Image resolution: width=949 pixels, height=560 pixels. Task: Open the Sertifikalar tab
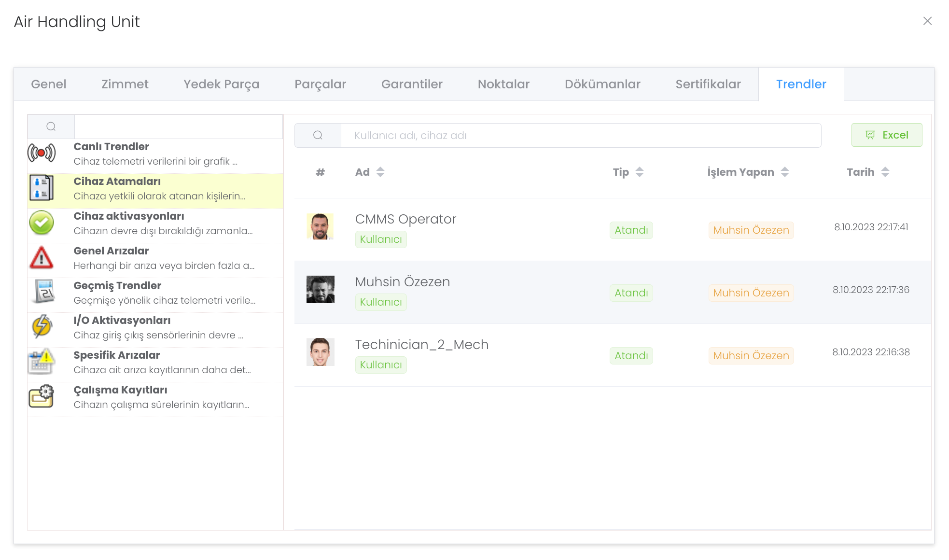(x=708, y=84)
